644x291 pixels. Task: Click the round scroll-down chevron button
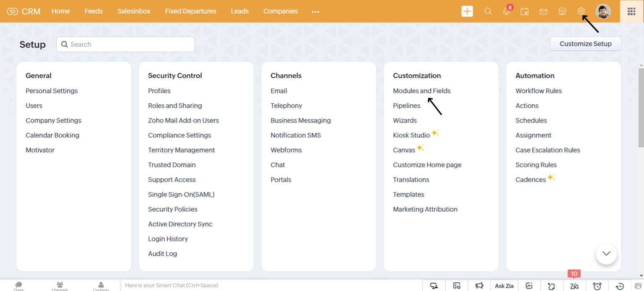click(x=606, y=254)
